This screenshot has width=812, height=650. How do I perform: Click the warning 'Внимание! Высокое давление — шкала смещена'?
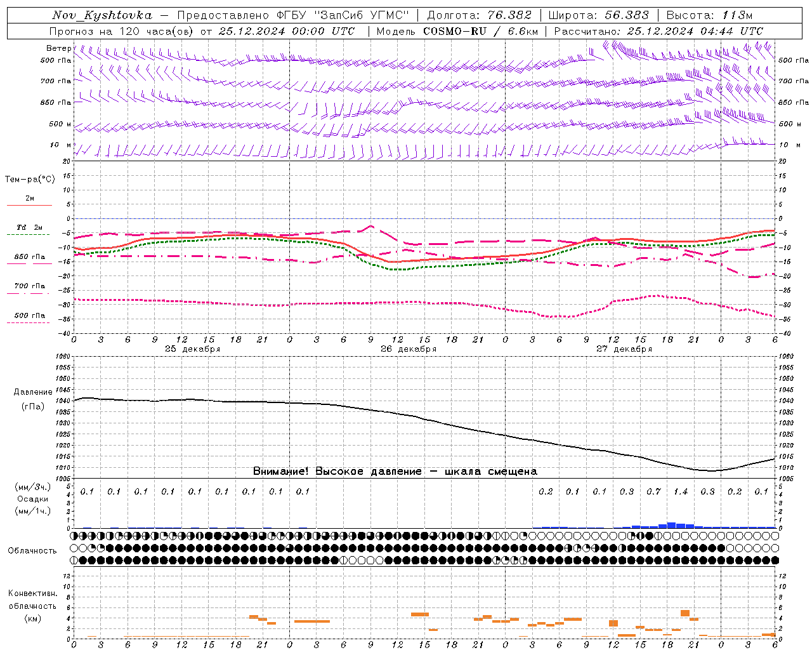pyautogui.click(x=395, y=471)
